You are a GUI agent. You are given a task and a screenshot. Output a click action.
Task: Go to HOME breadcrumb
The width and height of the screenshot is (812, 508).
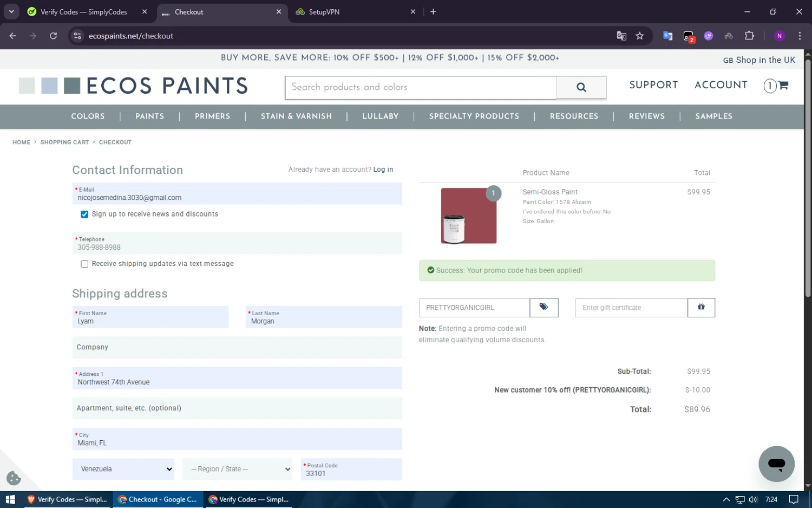22,142
